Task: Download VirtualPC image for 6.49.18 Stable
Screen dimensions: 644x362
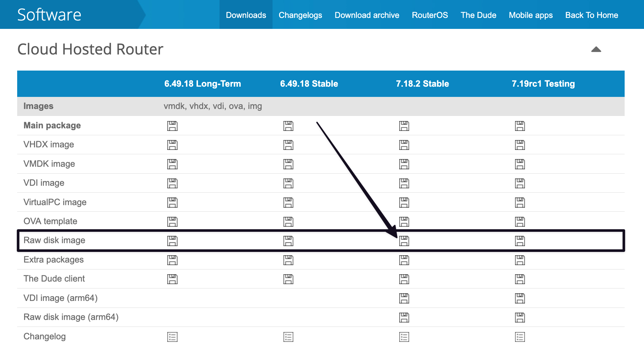Action: coord(288,203)
